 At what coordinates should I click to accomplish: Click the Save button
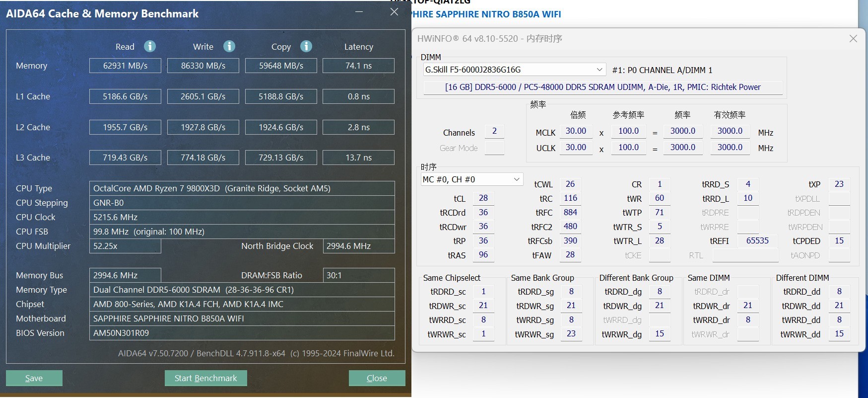[x=34, y=378]
